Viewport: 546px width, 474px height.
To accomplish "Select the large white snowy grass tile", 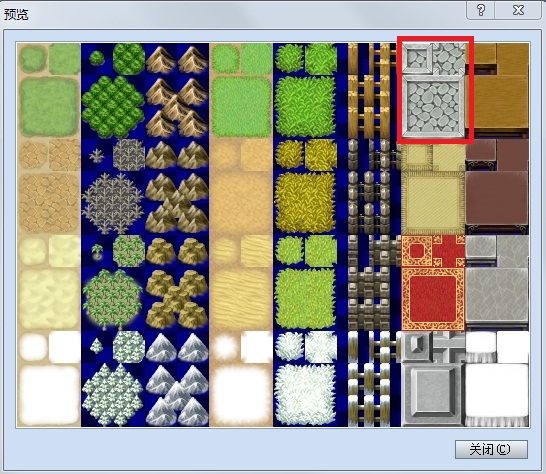I will pos(305,395).
